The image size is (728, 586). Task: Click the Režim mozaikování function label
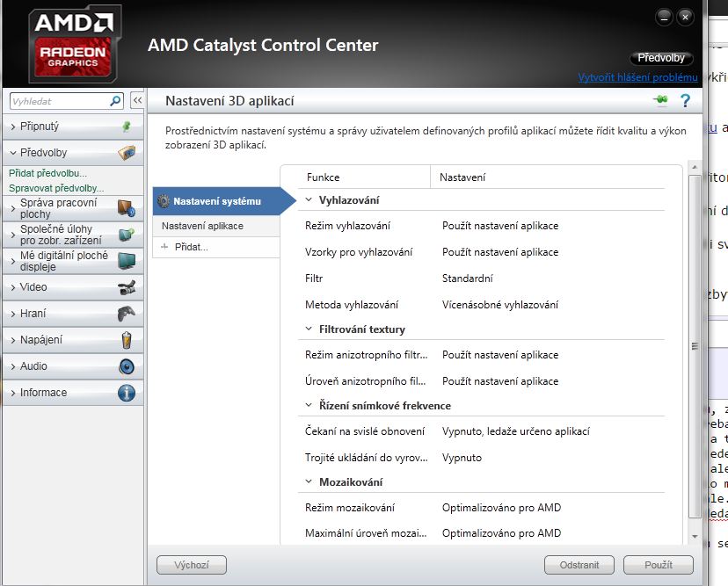click(350, 508)
